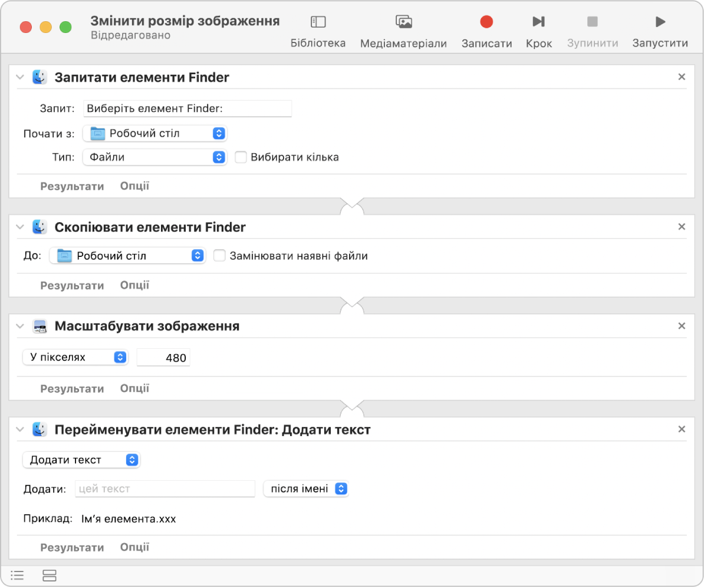704x588 pixels.
Task: Enable the Вибирати кілька checkbox
Action: tap(241, 157)
